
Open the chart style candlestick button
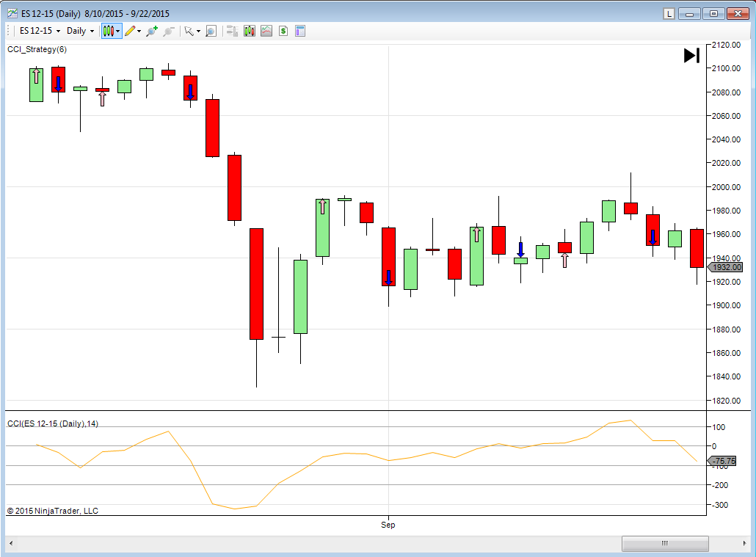(x=112, y=32)
